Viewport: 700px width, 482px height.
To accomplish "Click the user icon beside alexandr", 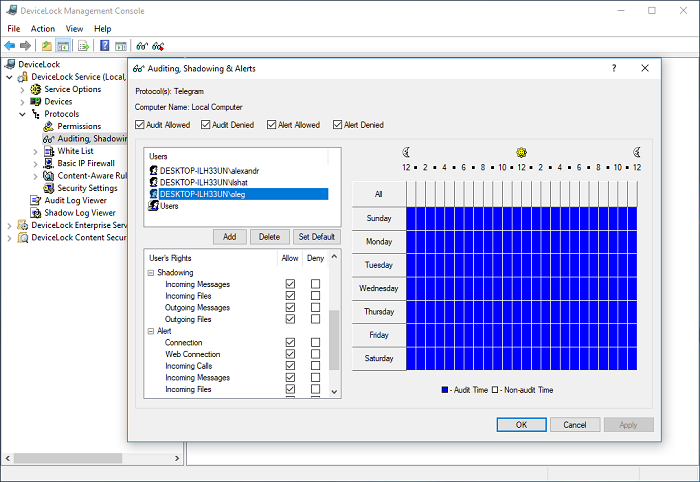I will coord(154,170).
